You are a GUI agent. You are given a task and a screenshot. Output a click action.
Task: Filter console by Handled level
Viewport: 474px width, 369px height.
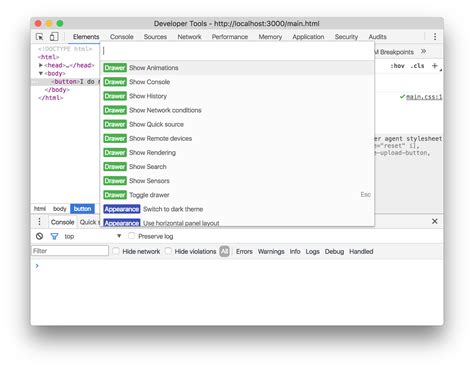pyautogui.click(x=361, y=251)
